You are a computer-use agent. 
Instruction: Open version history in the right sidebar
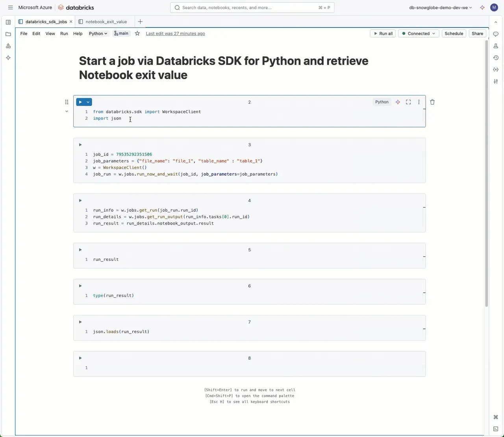click(496, 58)
